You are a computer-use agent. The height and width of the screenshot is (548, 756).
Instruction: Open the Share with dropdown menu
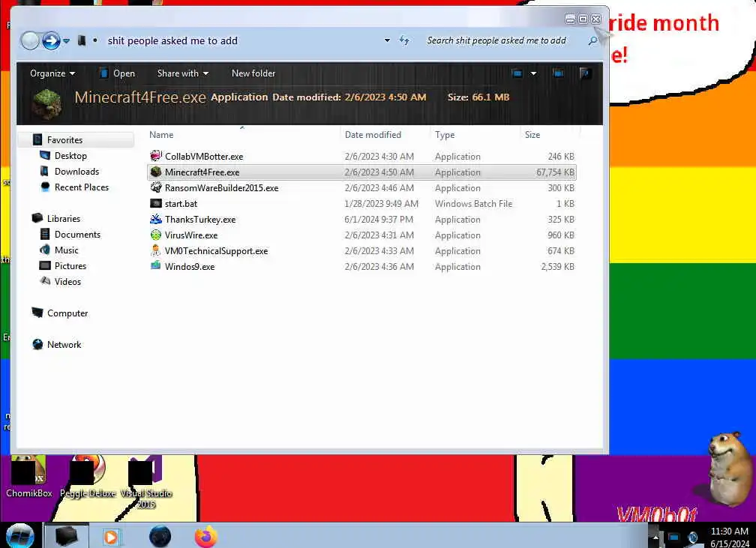pyautogui.click(x=183, y=73)
